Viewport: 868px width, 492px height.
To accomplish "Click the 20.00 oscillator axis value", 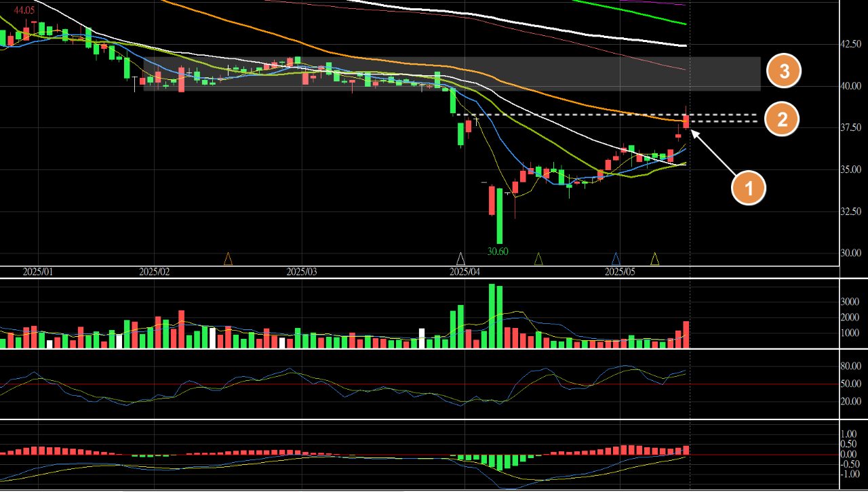I will 852,401.
